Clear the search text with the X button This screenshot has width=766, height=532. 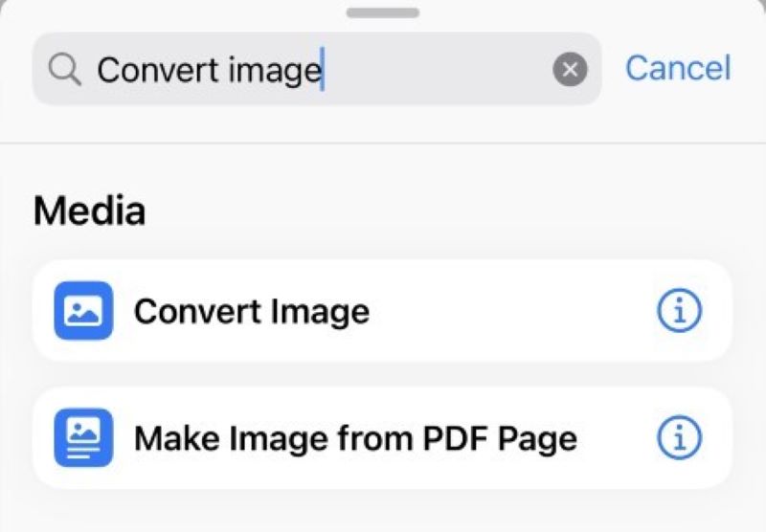570,69
